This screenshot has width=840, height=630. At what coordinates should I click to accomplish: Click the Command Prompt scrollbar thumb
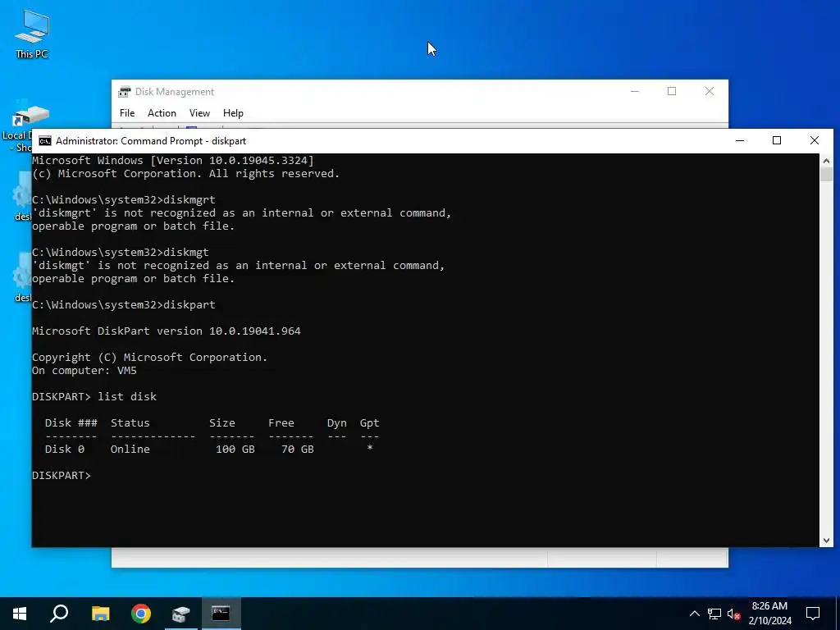[x=826, y=175]
